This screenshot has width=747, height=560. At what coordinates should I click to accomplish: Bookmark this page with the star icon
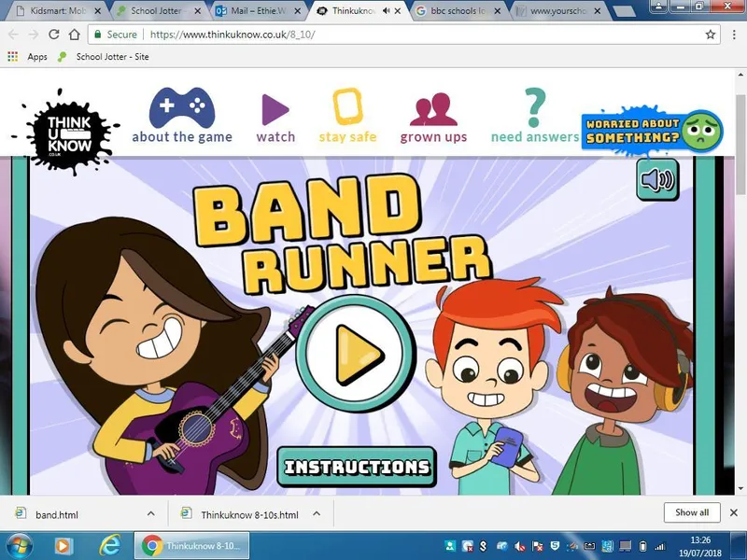pyautogui.click(x=711, y=35)
